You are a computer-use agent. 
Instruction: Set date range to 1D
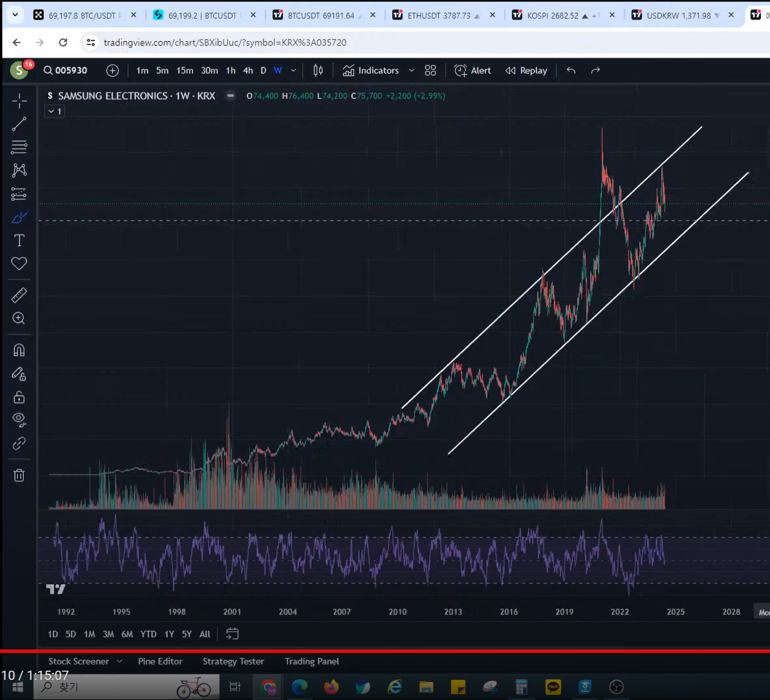click(x=53, y=634)
